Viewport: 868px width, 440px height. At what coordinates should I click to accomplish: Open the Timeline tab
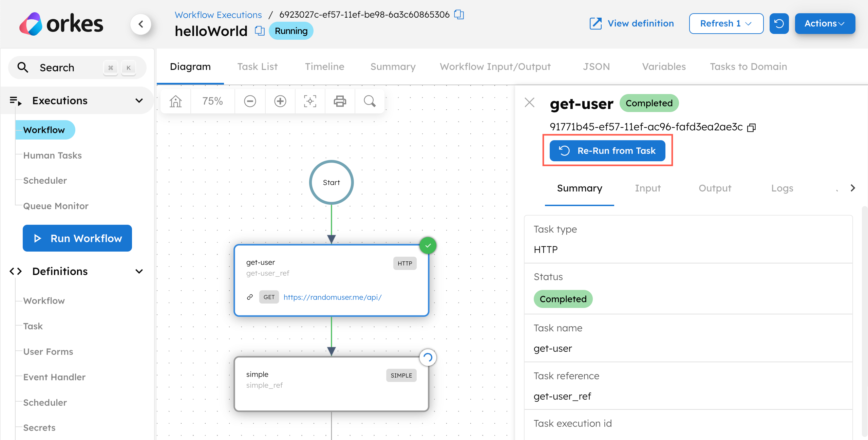324,67
